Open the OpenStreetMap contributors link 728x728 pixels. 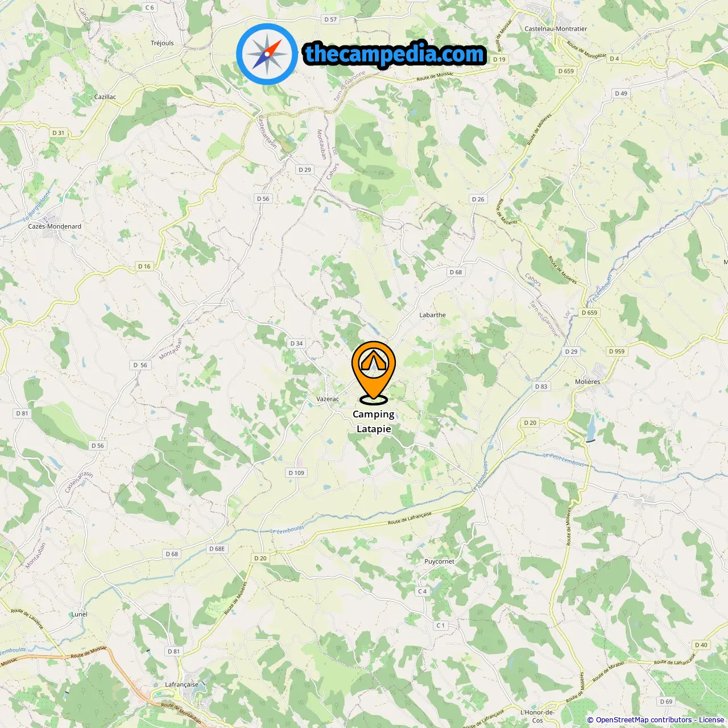click(x=644, y=720)
